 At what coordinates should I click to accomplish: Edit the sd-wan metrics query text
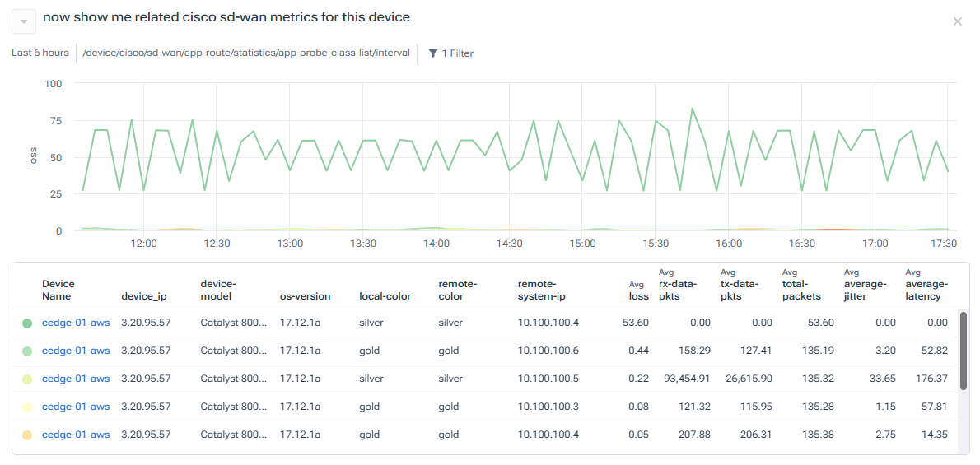coord(226,17)
